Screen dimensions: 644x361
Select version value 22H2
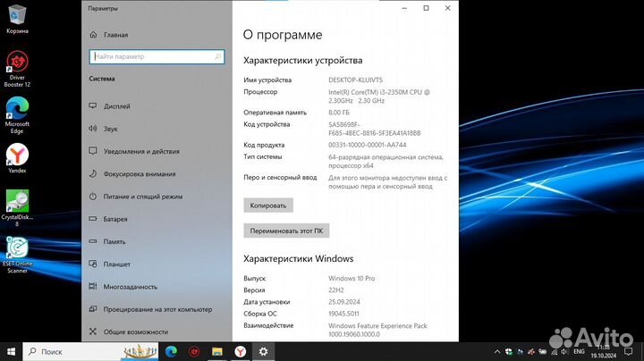tap(336, 290)
